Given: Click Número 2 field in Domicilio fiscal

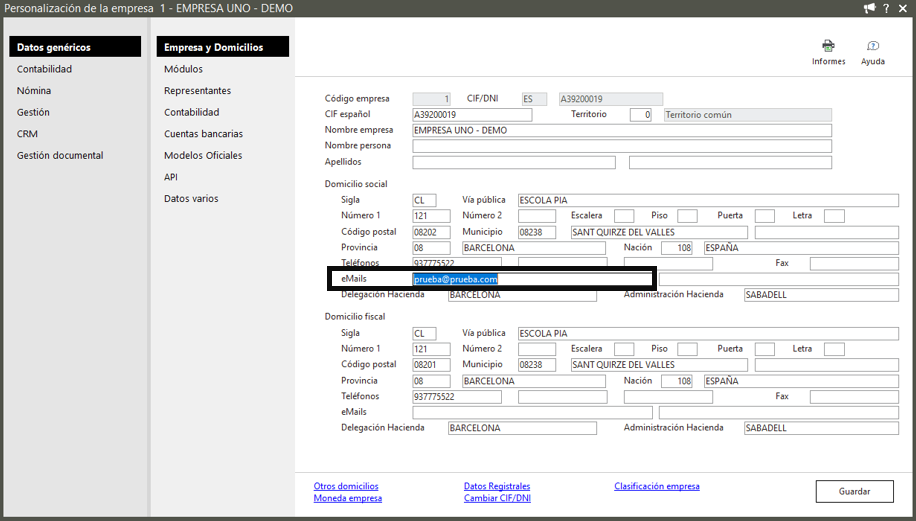Looking at the screenshot, I should click(x=537, y=349).
